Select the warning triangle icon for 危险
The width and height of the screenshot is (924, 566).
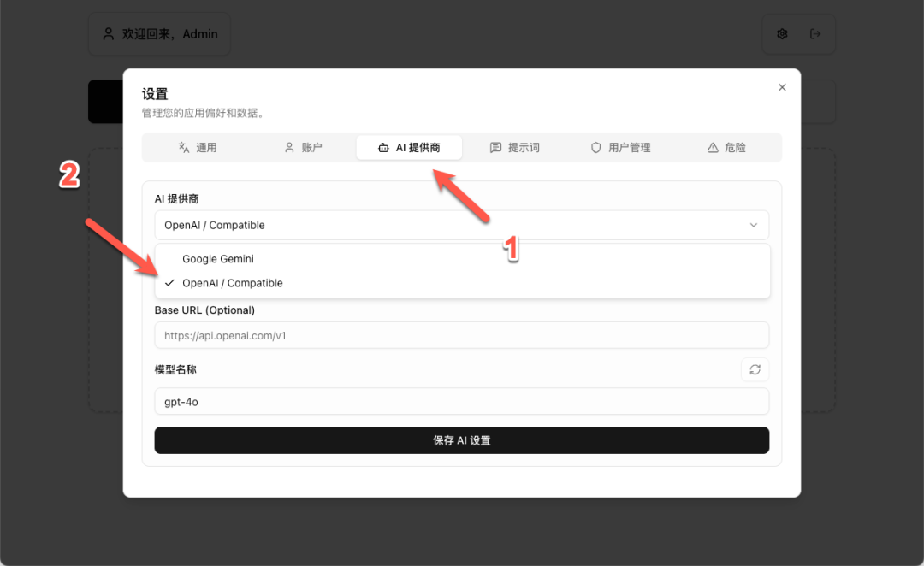click(x=713, y=148)
